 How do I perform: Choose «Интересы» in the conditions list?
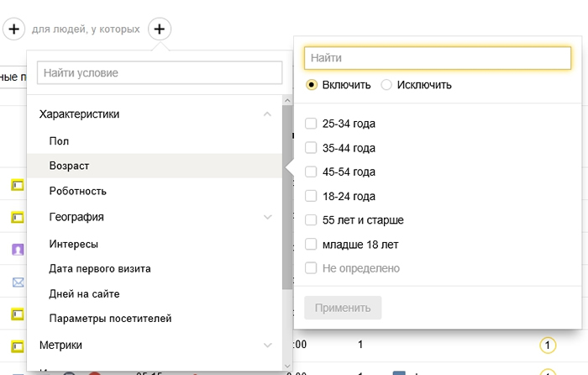74,244
